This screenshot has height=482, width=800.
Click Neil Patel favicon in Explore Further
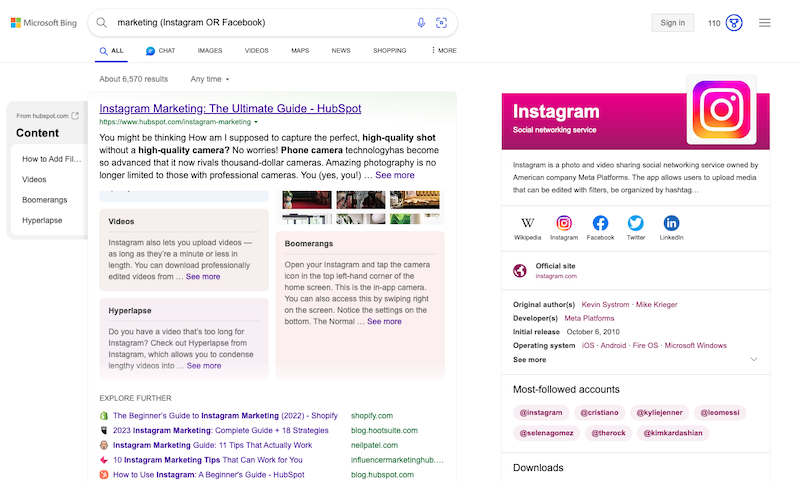tap(104, 445)
